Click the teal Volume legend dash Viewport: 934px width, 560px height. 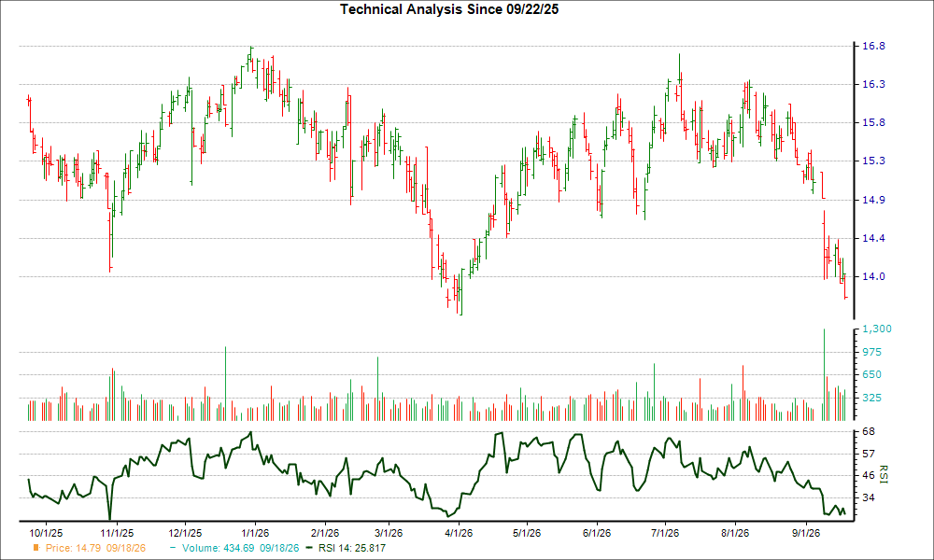pos(173,548)
